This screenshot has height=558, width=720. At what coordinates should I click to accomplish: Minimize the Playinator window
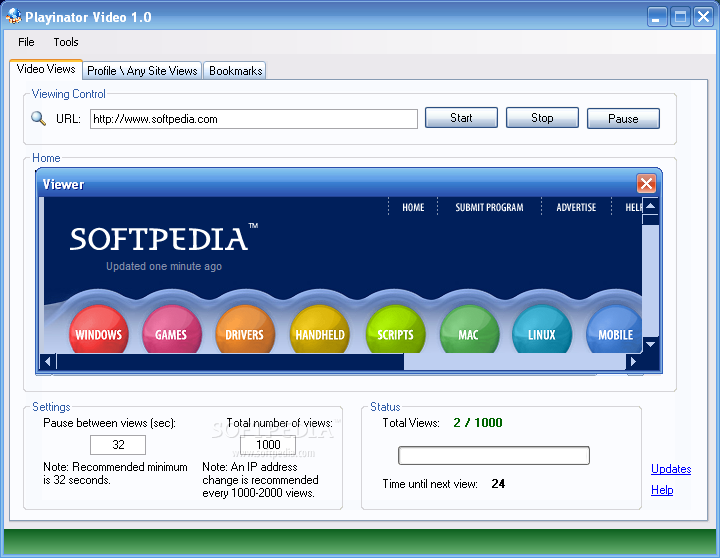657,17
